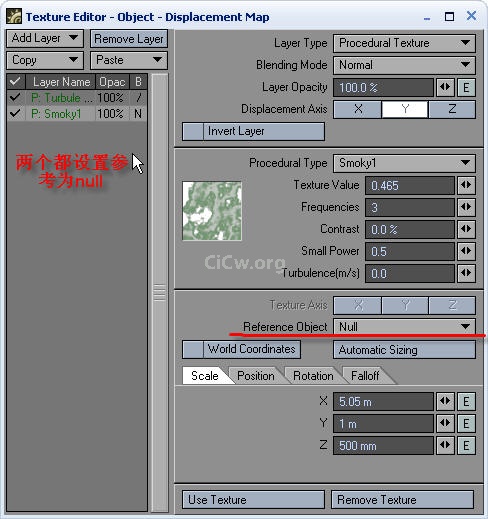Click the Layer Opacity slider arrows
This screenshot has height=519, width=488.
[x=445, y=87]
